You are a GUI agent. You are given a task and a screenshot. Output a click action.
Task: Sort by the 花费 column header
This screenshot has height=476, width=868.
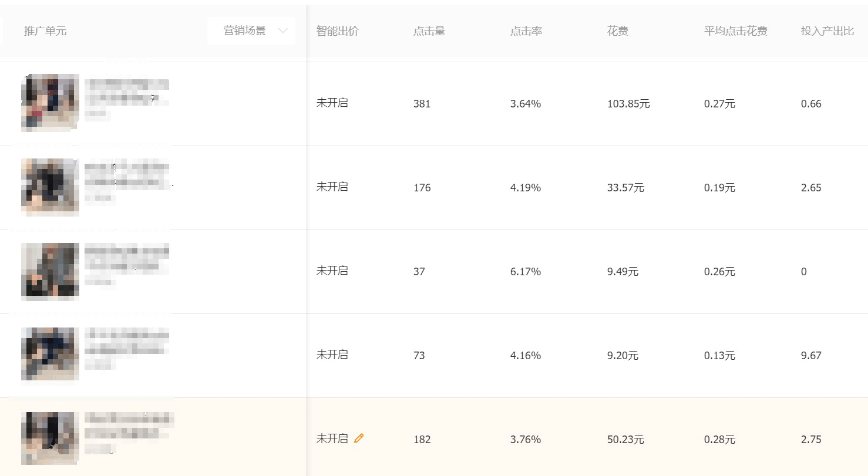coord(618,31)
